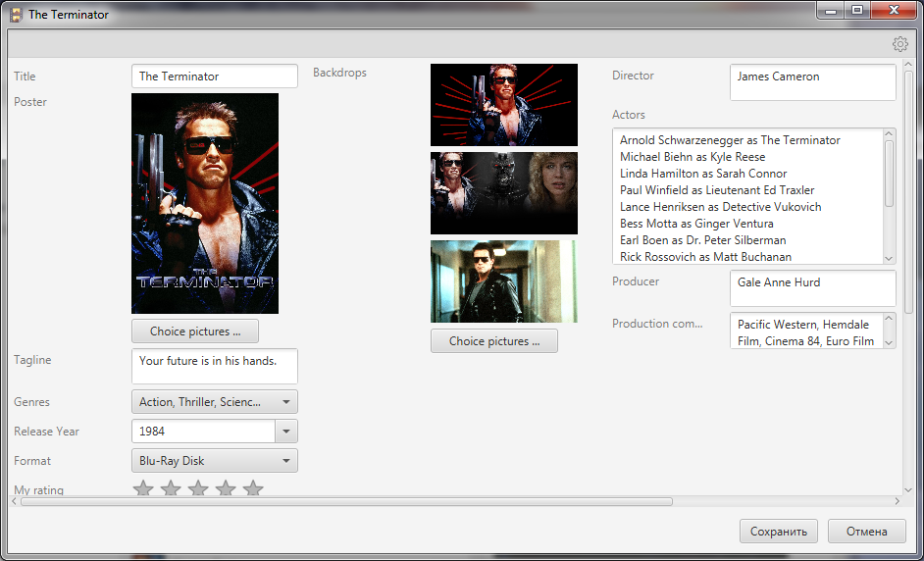Click the Actors list scrollbar thumb
Viewport: 924px width, 561px height.
[890, 174]
